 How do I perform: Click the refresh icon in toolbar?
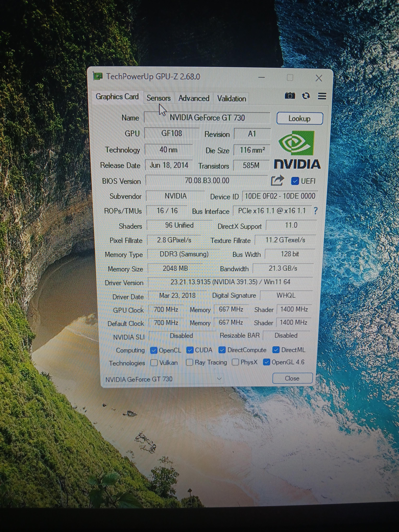click(306, 96)
